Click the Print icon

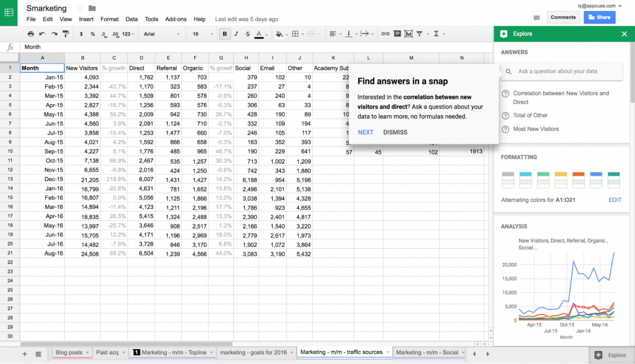pyautogui.click(x=30, y=34)
